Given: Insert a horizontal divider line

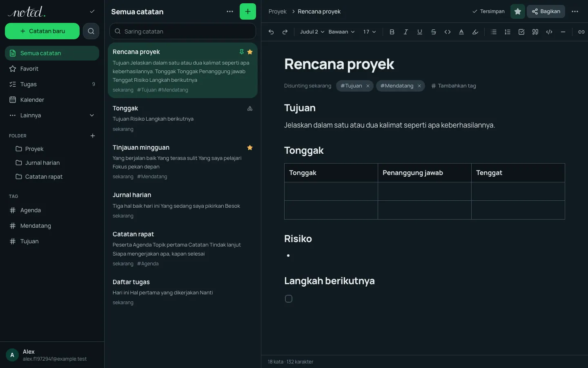Looking at the screenshot, I should [563, 32].
